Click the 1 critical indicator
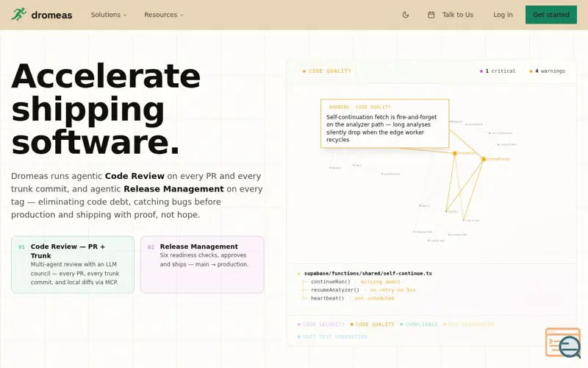The width and height of the screenshot is (588, 368). tap(498, 71)
